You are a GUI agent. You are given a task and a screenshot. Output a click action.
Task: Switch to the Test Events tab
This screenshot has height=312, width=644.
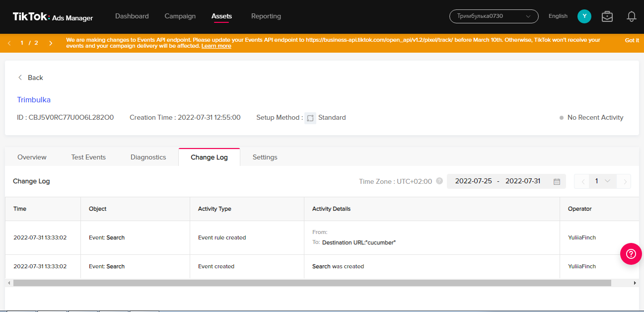[88, 157]
